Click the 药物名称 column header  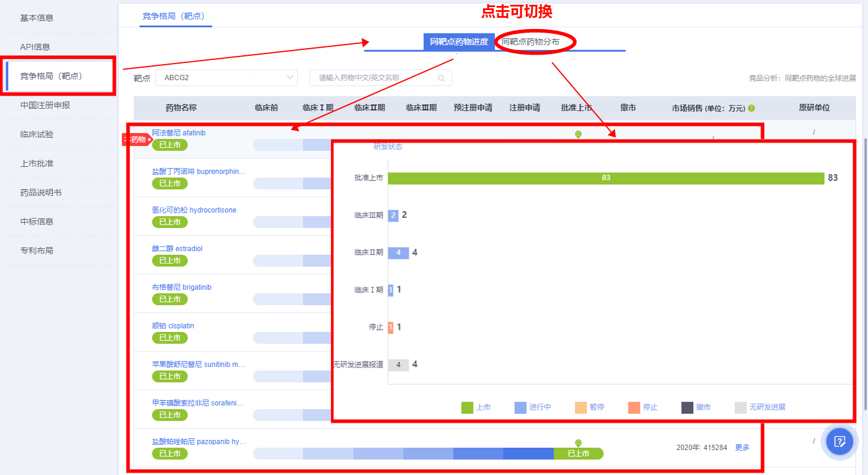point(181,108)
